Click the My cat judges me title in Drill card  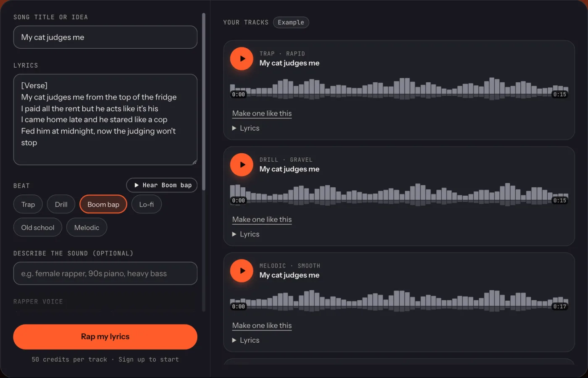click(289, 169)
